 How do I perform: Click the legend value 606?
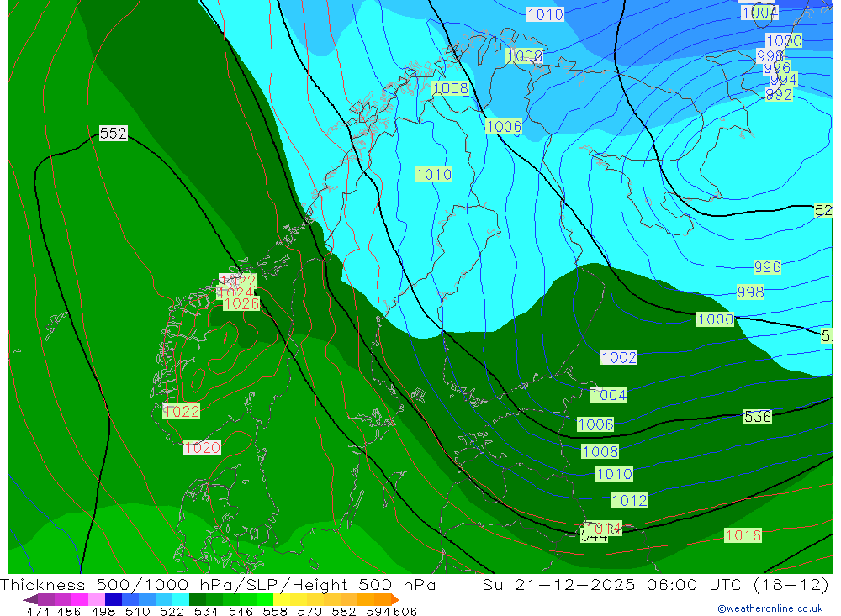point(405,612)
